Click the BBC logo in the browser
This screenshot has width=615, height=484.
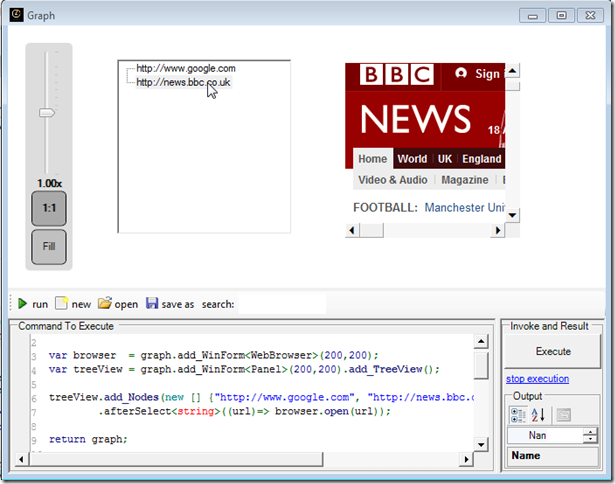click(x=397, y=74)
